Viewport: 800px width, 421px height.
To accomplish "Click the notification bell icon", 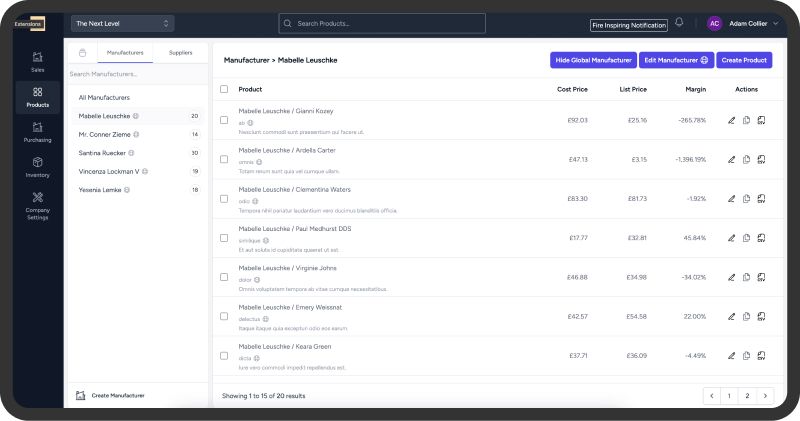I will point(679,23).
